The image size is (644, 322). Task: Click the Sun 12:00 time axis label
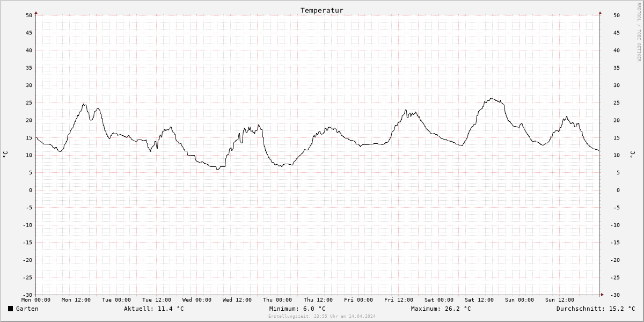tap(560, 300)
